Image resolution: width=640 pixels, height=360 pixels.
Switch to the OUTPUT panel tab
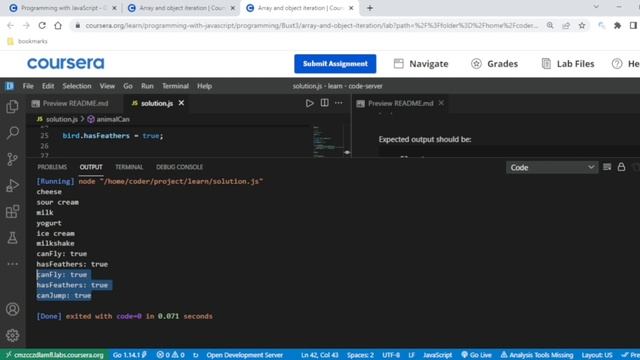(91, 167)
